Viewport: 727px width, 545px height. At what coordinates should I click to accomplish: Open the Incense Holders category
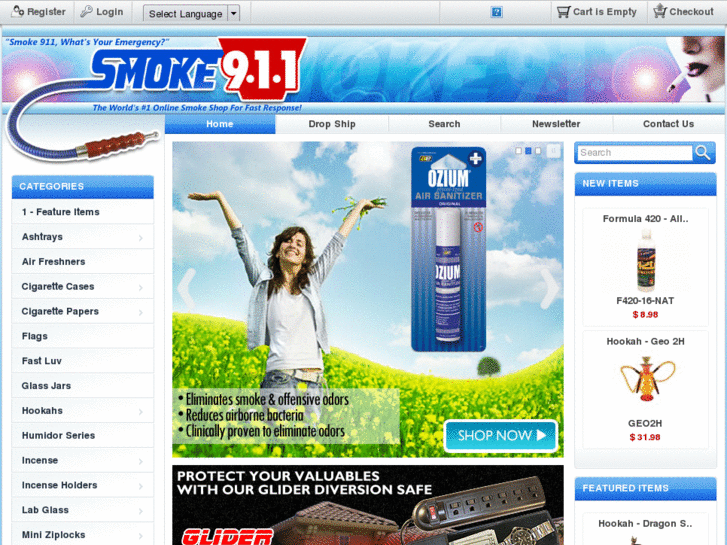point(83,485)
